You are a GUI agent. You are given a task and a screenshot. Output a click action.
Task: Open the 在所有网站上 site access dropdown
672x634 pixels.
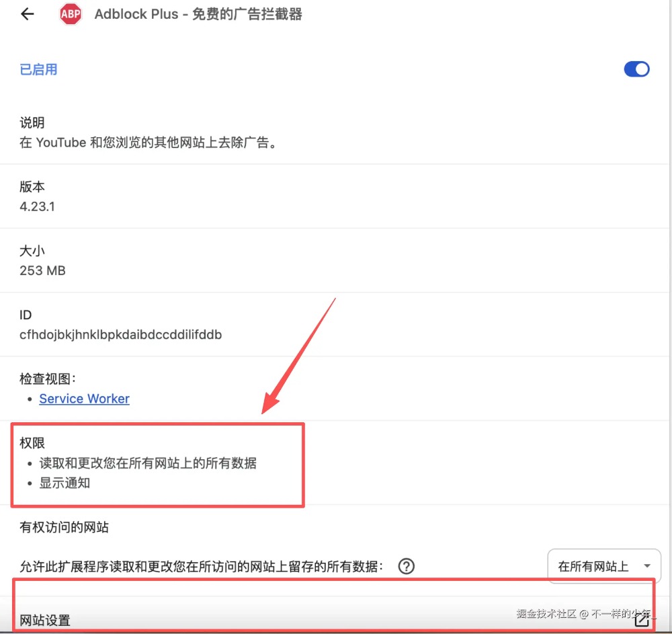coord(603,566)
